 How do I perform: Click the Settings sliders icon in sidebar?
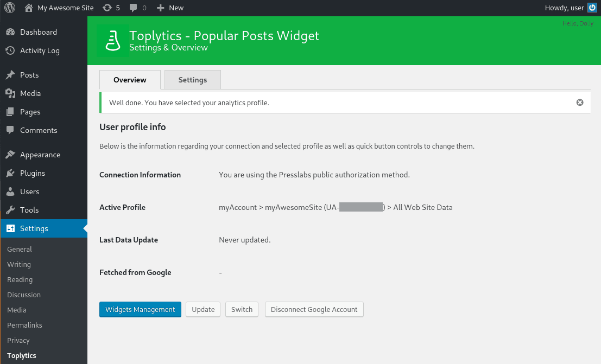(10, 228)
